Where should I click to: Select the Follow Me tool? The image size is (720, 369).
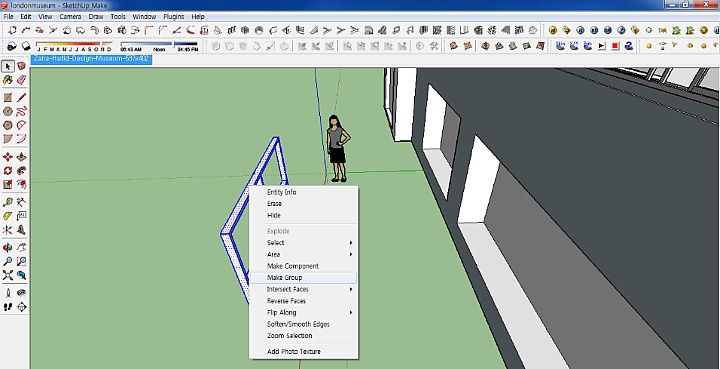pos(22,171)
